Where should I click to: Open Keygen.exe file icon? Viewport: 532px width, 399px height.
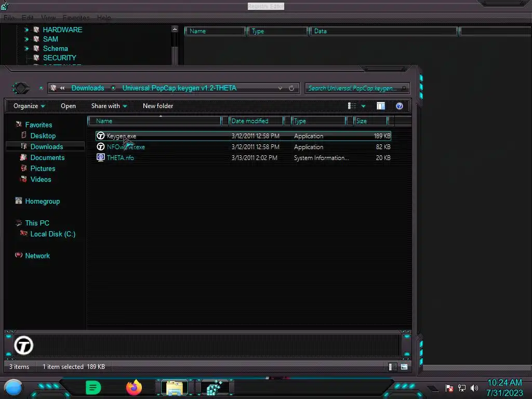101,136
